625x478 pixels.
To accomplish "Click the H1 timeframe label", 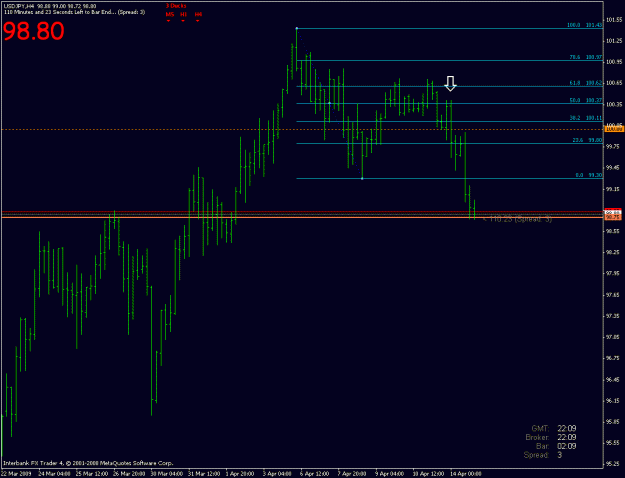I will click(x=183, y=14).
